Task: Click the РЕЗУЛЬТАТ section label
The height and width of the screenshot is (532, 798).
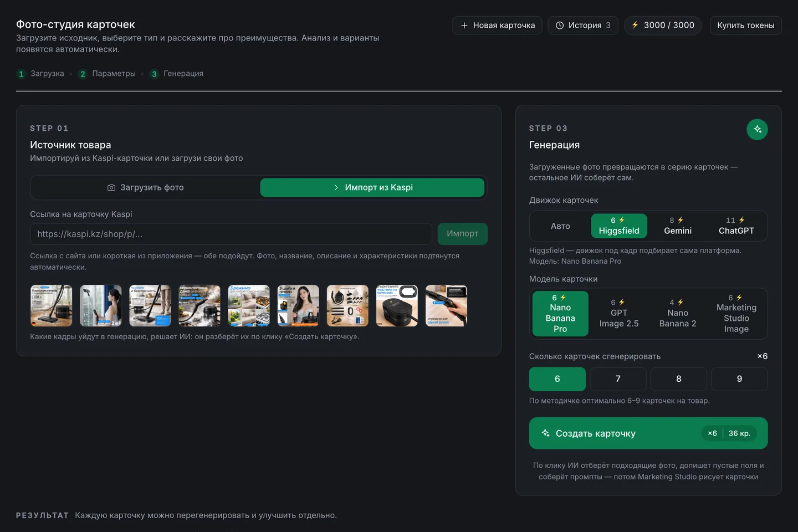Action: (42, 515)
